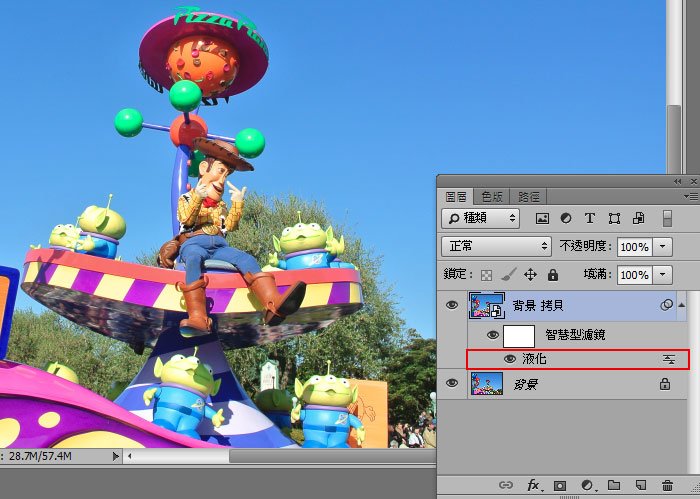Screen dimensions: 700x499
Task: Open the 填滿 fill slider arrow
Action: pos(662,275)
